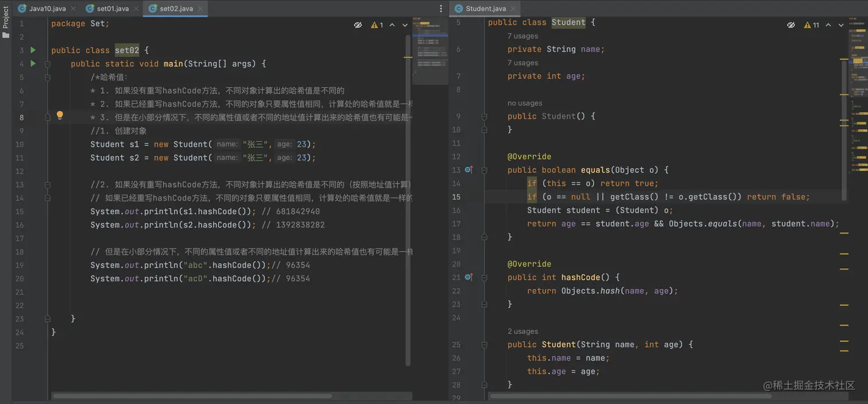Toggle reader mode eye icon in Student.java
Viewport: 868px width, 404px height.
pos(790,25)
